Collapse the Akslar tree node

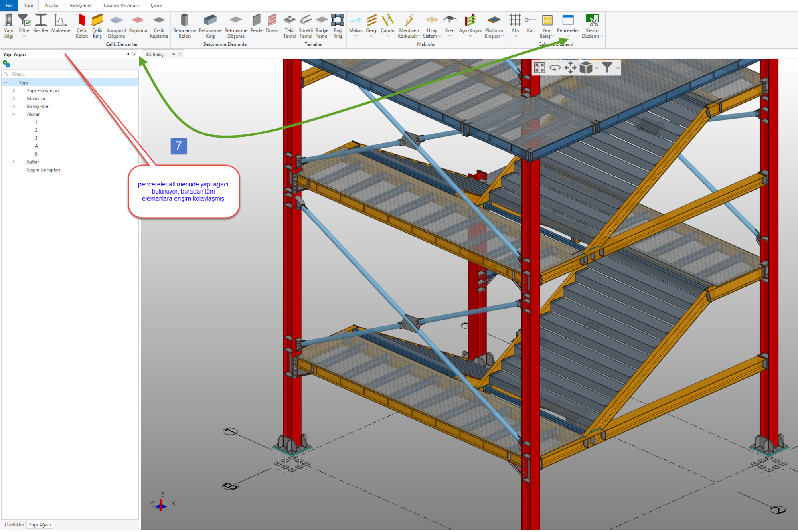14,115
